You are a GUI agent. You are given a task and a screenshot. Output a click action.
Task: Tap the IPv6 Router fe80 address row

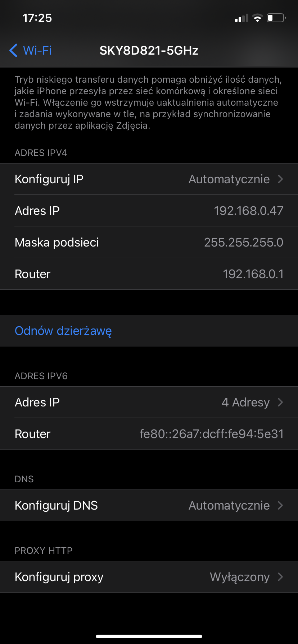pyautogui.click(x=149, y=434)
